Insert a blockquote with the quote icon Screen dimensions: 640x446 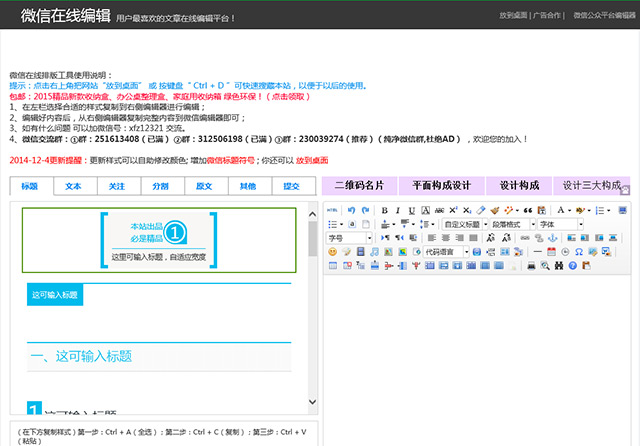(x=528, y=210)
